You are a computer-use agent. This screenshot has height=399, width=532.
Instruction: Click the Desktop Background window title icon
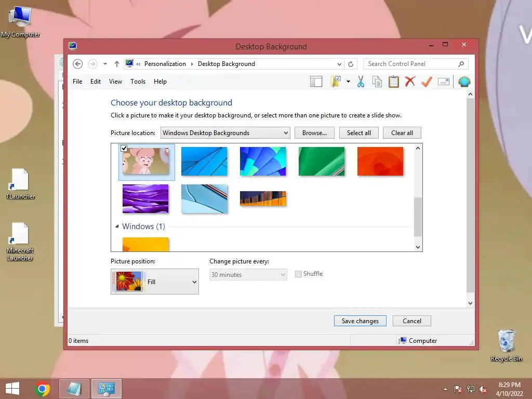(x=73, y=46)
